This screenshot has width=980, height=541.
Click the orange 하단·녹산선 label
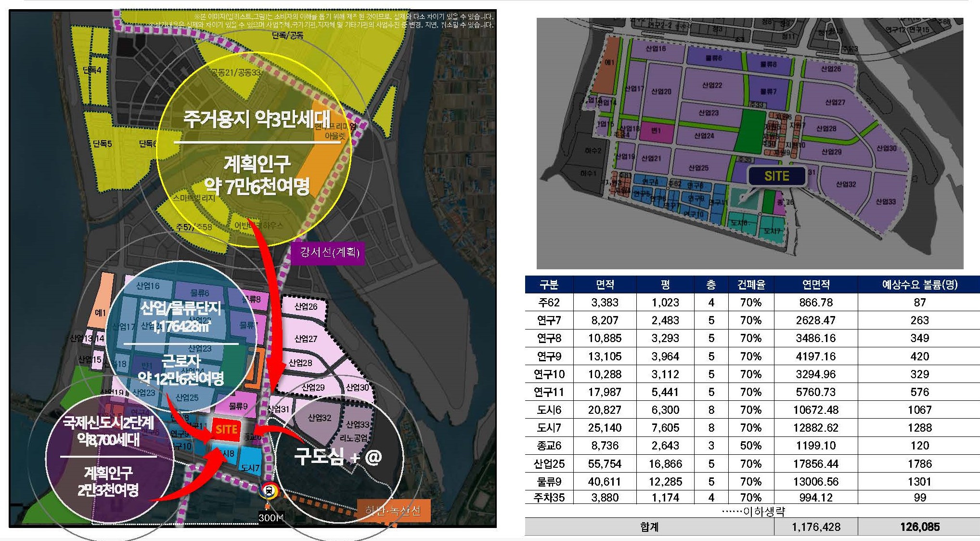pos(393,510)
